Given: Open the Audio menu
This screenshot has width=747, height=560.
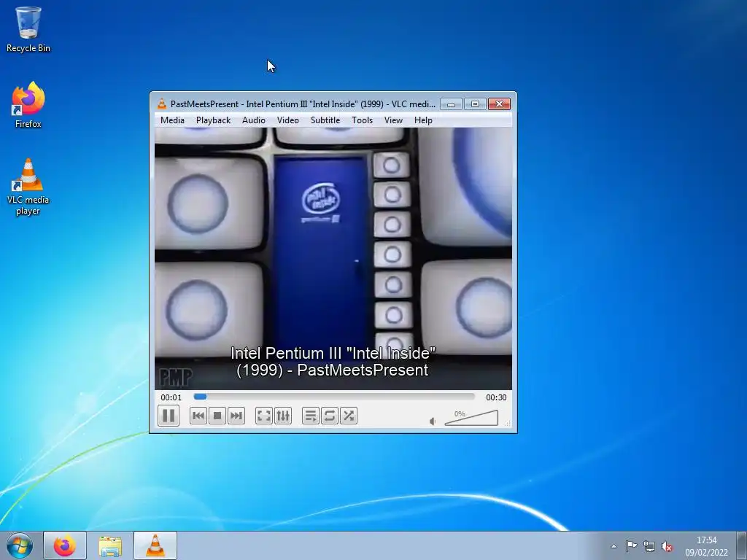Looking at the screenshot, I should point(253,120).
